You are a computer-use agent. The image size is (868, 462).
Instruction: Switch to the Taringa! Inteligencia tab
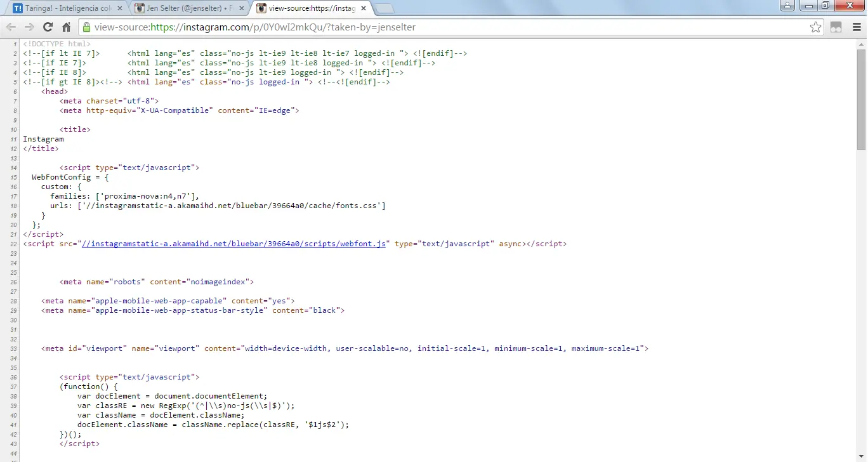(67, 9)
